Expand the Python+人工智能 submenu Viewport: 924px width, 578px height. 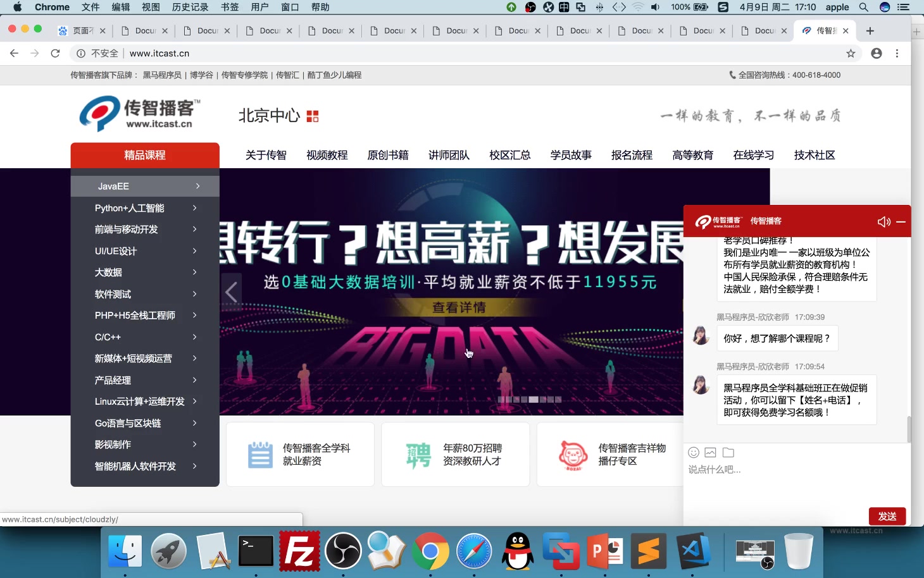(x=194, y=207)
